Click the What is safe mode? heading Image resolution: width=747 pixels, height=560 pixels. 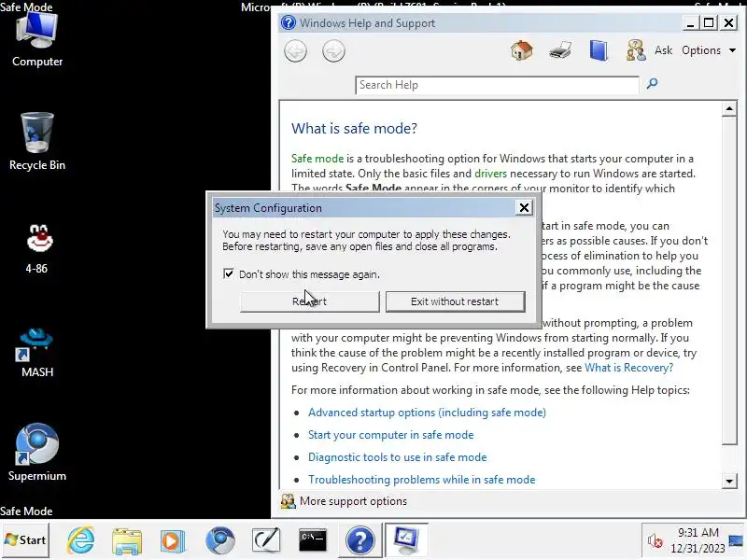pos(354,128)
